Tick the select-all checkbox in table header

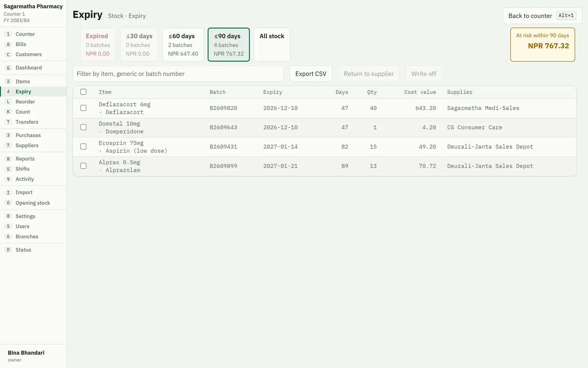(83, 92)
